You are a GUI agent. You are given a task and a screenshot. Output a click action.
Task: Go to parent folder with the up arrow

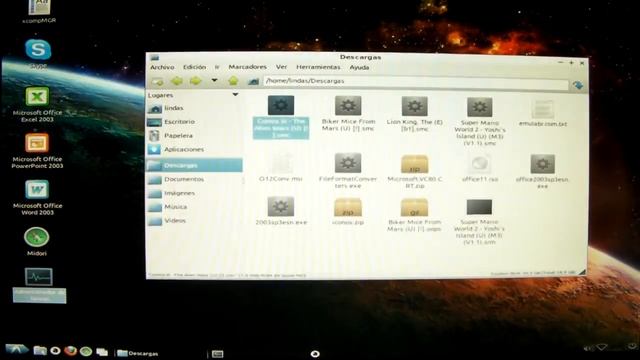233,81
